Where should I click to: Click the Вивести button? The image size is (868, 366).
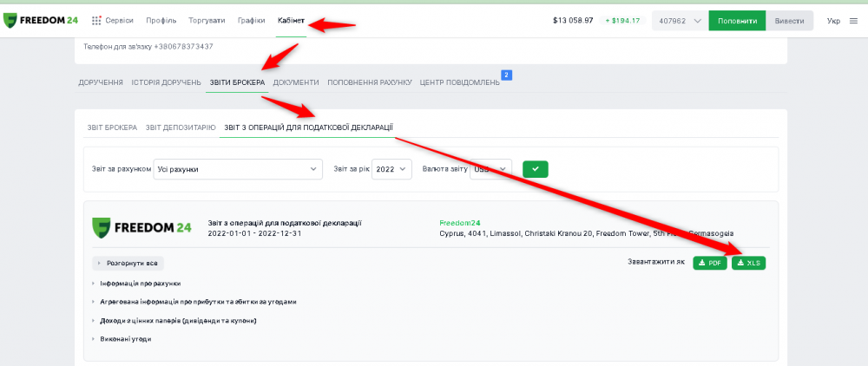click(789, 21)
